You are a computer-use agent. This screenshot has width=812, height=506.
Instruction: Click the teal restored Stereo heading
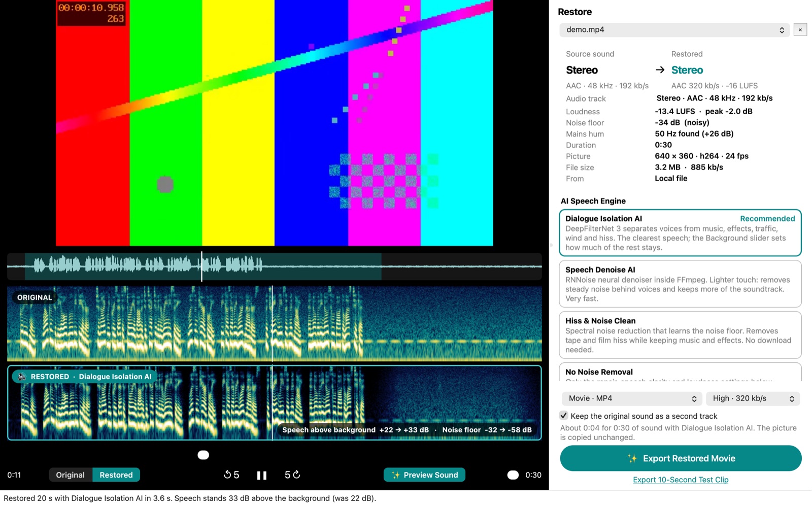click(687, 70)
